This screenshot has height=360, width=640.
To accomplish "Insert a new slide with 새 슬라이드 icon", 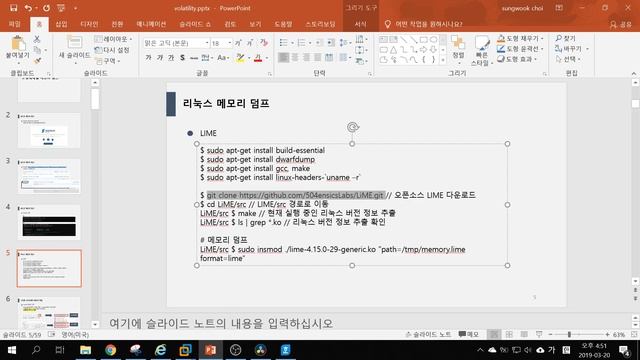I will pos(74,42).
